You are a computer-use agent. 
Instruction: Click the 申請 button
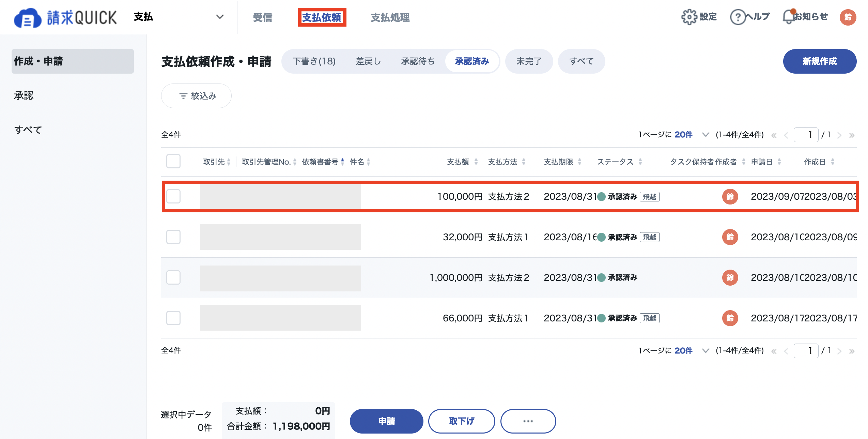pos(386,421)
